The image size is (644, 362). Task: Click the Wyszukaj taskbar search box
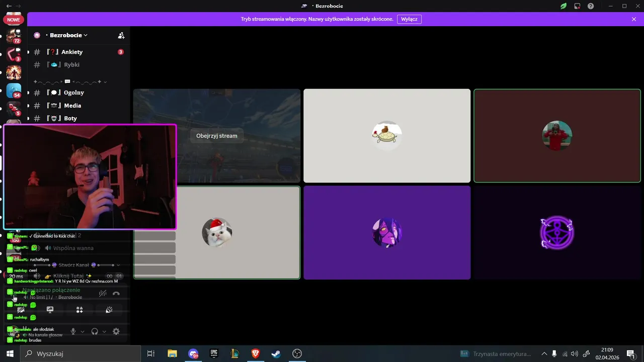pyautogui.click(x=80, y=354)
